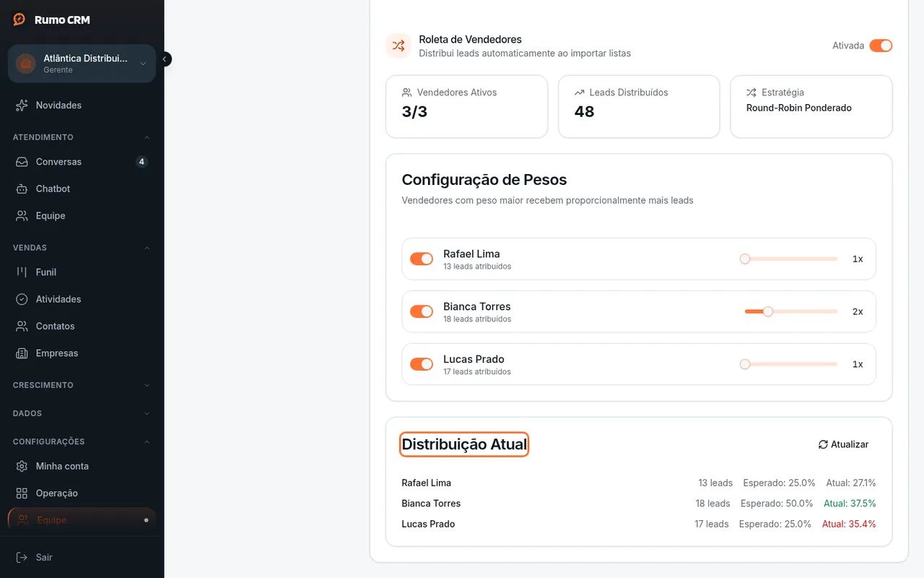This screenshot has height=578, width=924.
Task: Click the Conversas inbox icon
Action: point(22,162)
